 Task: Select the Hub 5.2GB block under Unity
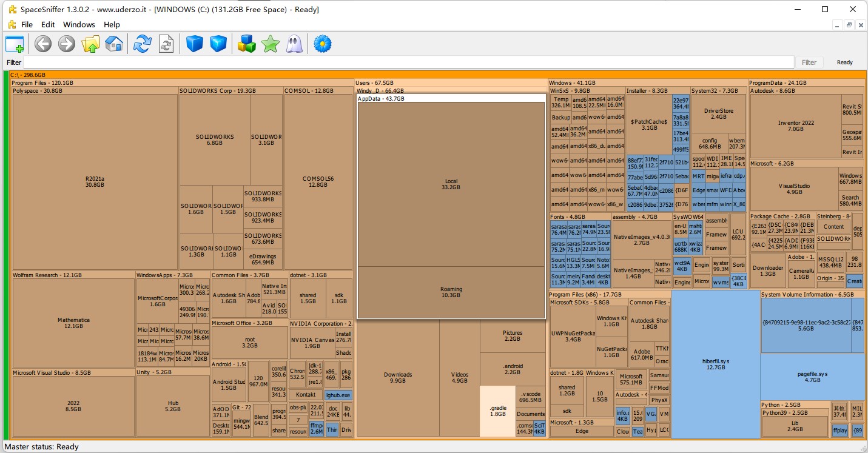click(173, 406)
